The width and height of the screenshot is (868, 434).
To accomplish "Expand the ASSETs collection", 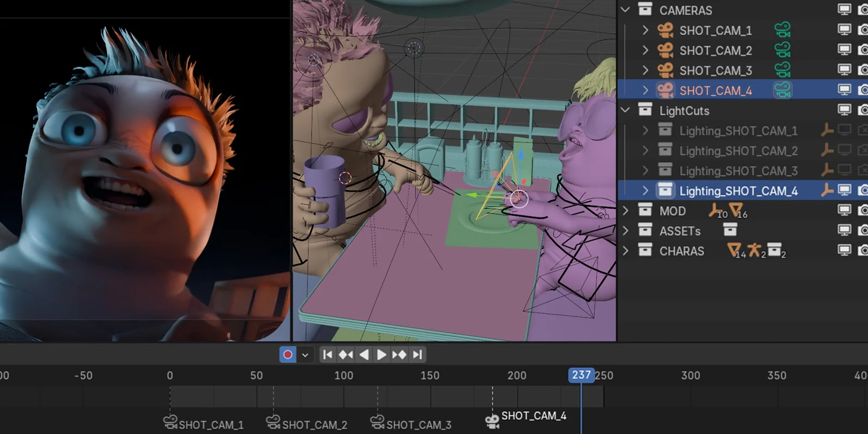I will click(x=625, y=231).
